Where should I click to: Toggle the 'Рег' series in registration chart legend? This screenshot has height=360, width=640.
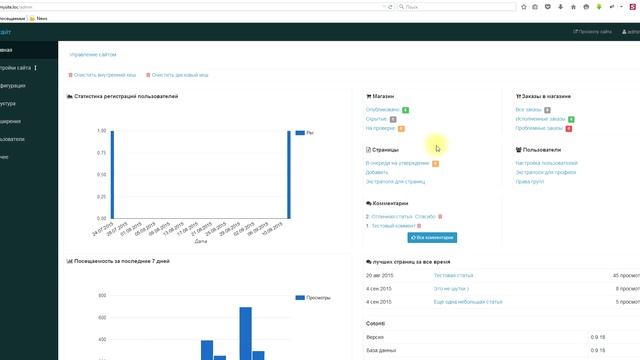pos(304,133)
